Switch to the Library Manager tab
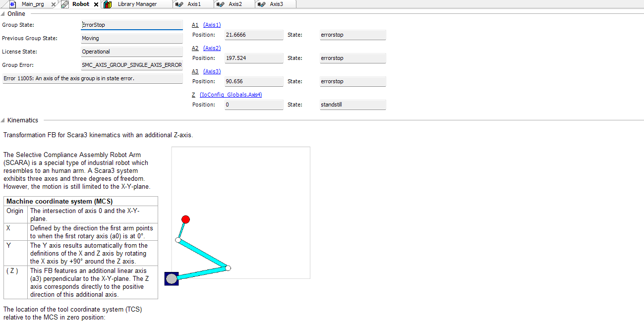This screenshot has width=644, height=321. point(137,4)
